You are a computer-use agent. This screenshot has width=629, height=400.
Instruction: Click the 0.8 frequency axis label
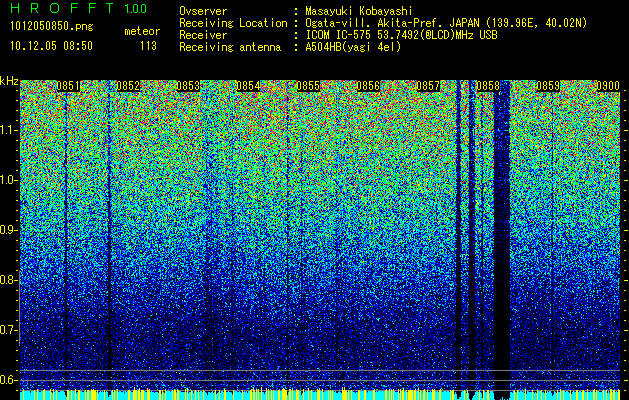pyautogui.click(x=8, y=280)
